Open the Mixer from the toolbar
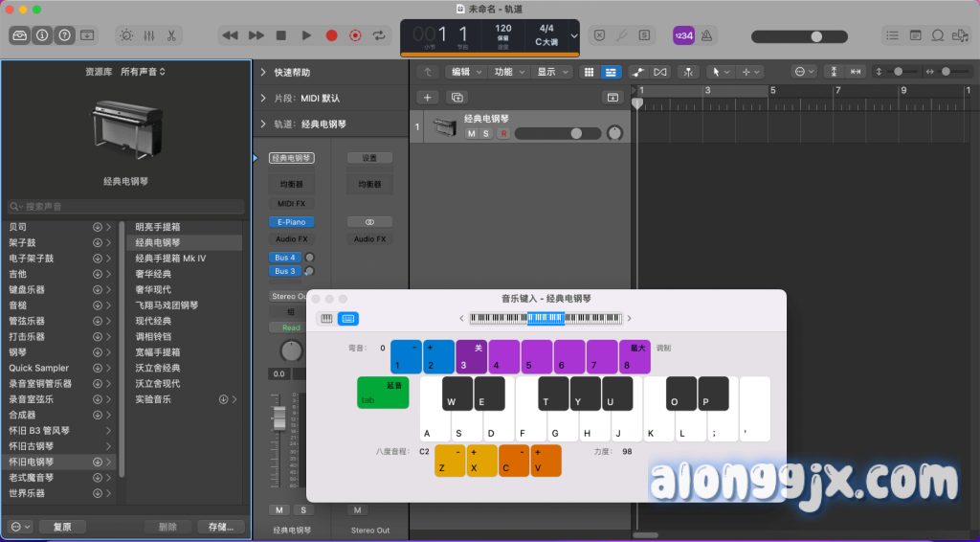The width and height of the screenshot is (980, 542). [148, 35]
